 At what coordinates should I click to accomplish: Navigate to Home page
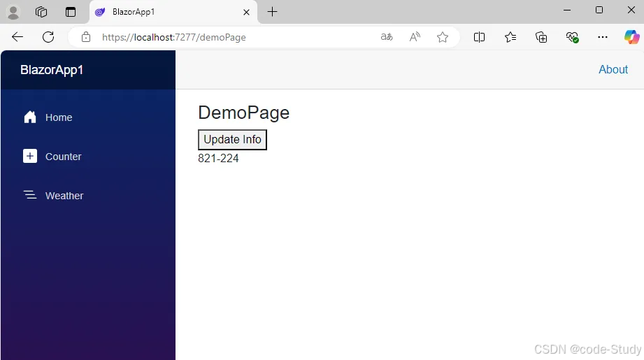59,117
